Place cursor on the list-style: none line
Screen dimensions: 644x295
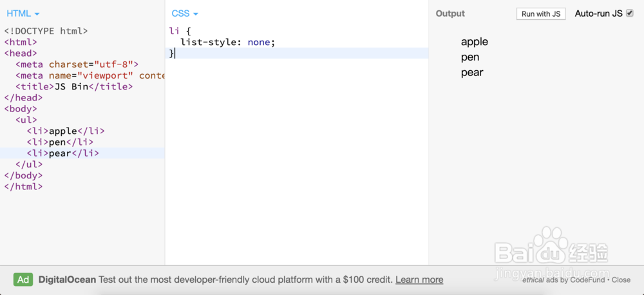click(x=228, y=42)
